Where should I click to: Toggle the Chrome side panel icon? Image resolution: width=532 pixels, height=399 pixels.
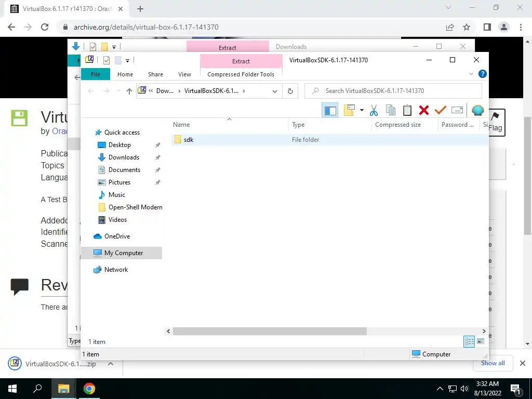point(487,27)
